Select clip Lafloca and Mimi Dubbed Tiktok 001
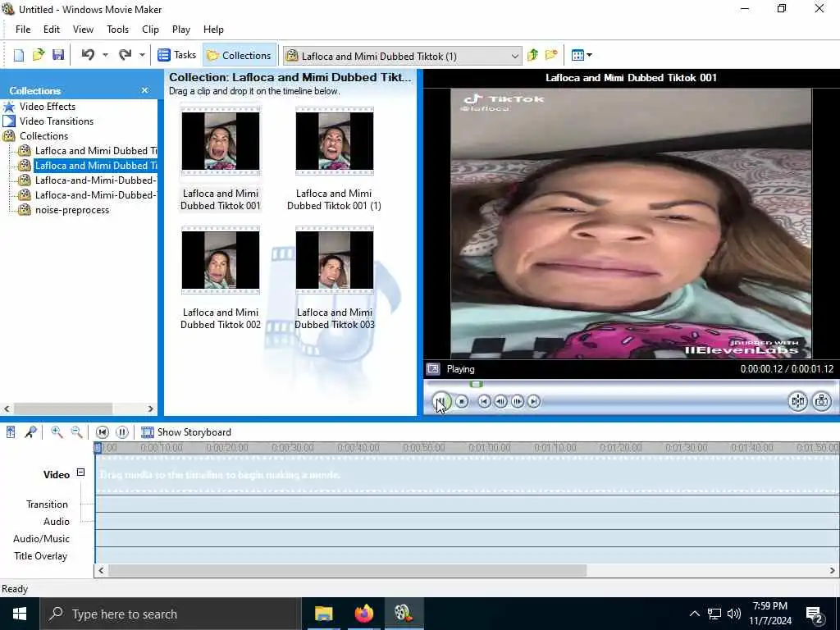 click(x=220, y=160)
